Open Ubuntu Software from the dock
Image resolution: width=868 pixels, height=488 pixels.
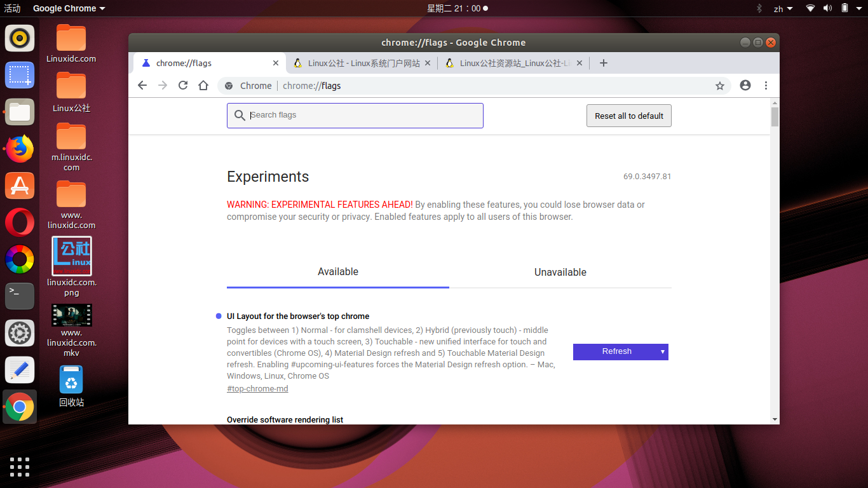[20, 186]
